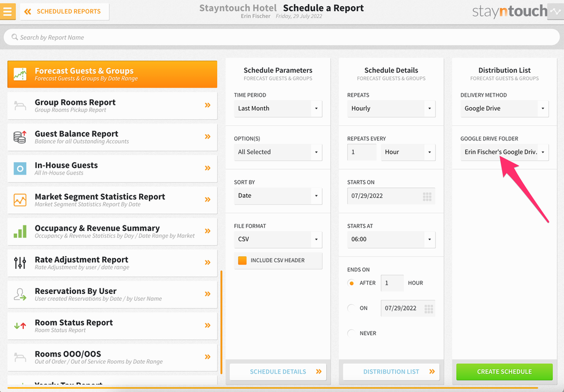Open the Delivery Method dropdown showing Google Drive
This screenshot has height=392, width=564.
point(505,108)
